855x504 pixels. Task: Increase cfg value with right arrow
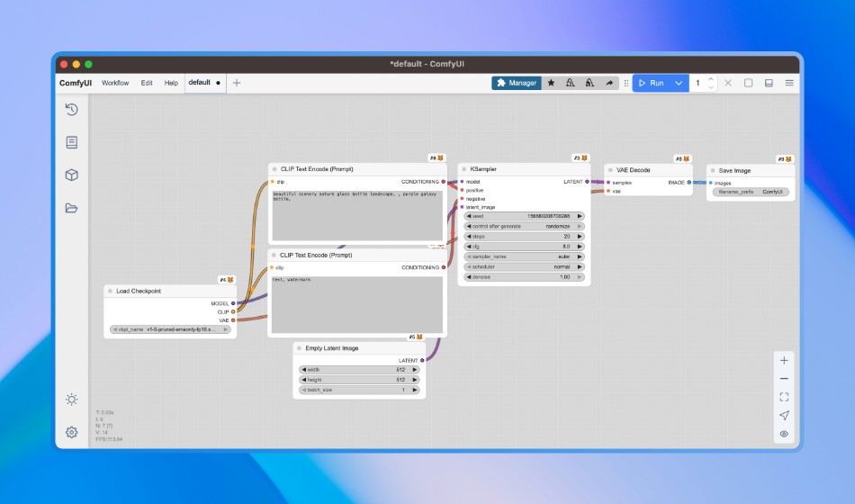580,247
